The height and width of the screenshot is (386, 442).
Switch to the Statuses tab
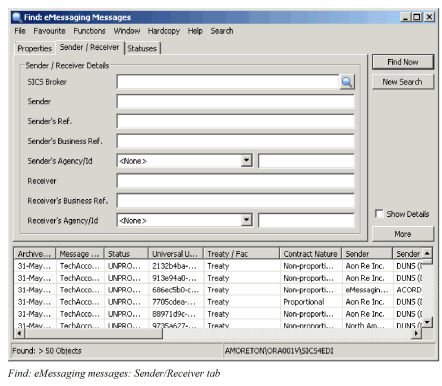point(142,49)
